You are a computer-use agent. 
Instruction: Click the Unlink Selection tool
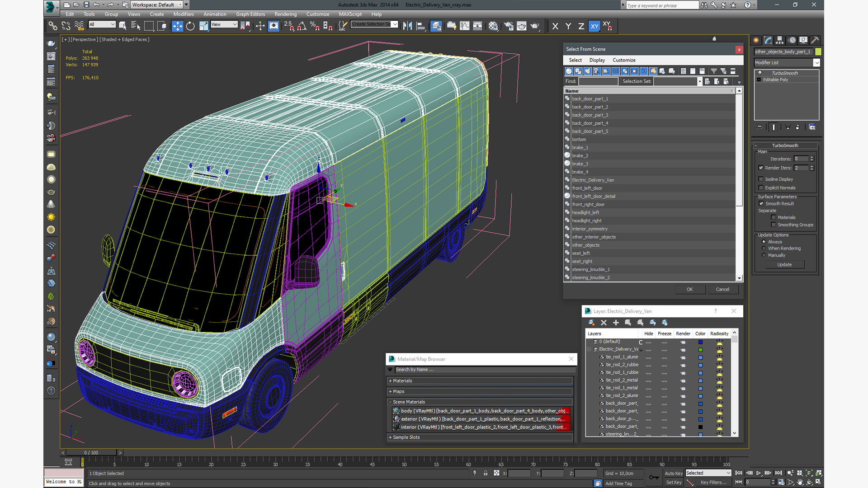(x=66, y=26)
